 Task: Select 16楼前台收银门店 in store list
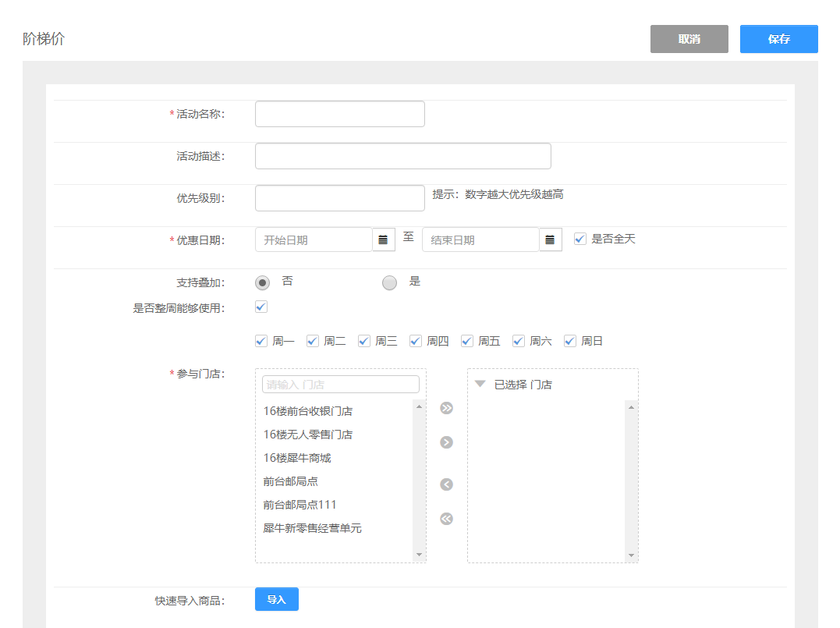pos(307,411)
